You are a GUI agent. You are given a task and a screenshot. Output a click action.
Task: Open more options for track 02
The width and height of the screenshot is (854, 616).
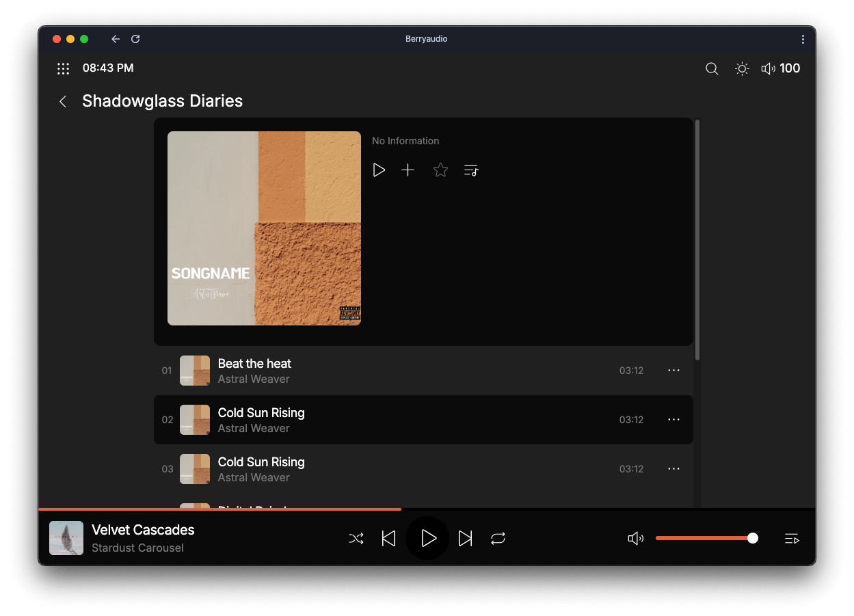tap(673, 420)
